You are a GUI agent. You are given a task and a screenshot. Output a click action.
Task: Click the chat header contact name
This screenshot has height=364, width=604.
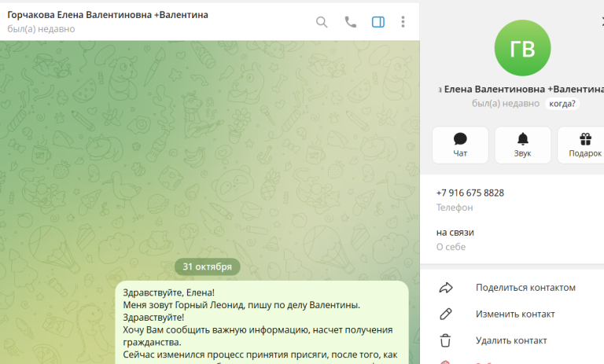coord(108,15)
